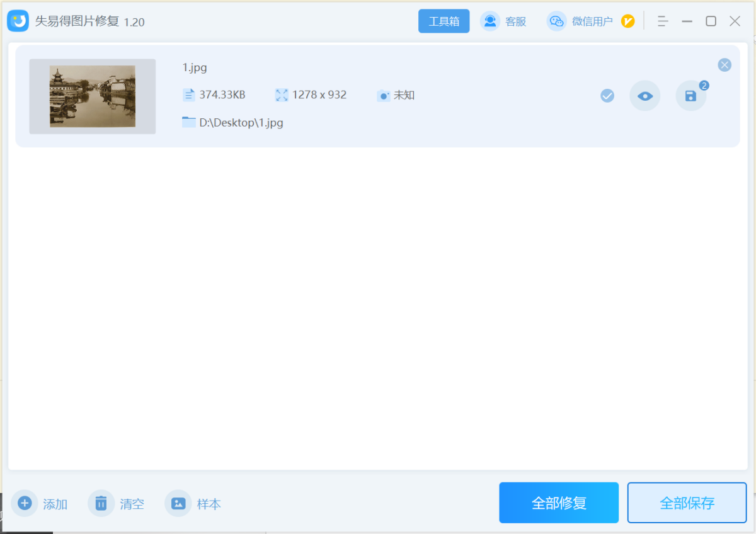Click the dimensions icon beside 1278 x 932

click(282, 95)
